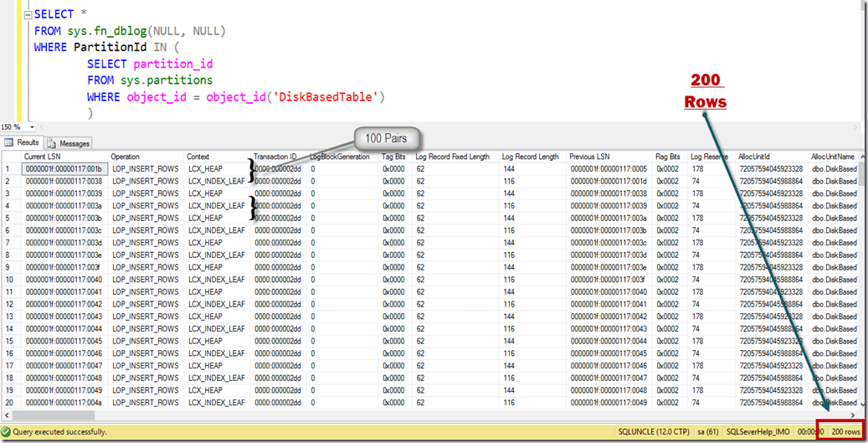
Task: Click the Messages tab page icon
Action: pos(52,143)
